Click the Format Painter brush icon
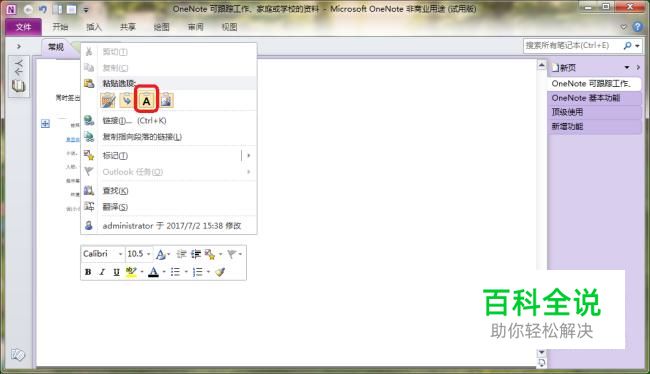 220,272
